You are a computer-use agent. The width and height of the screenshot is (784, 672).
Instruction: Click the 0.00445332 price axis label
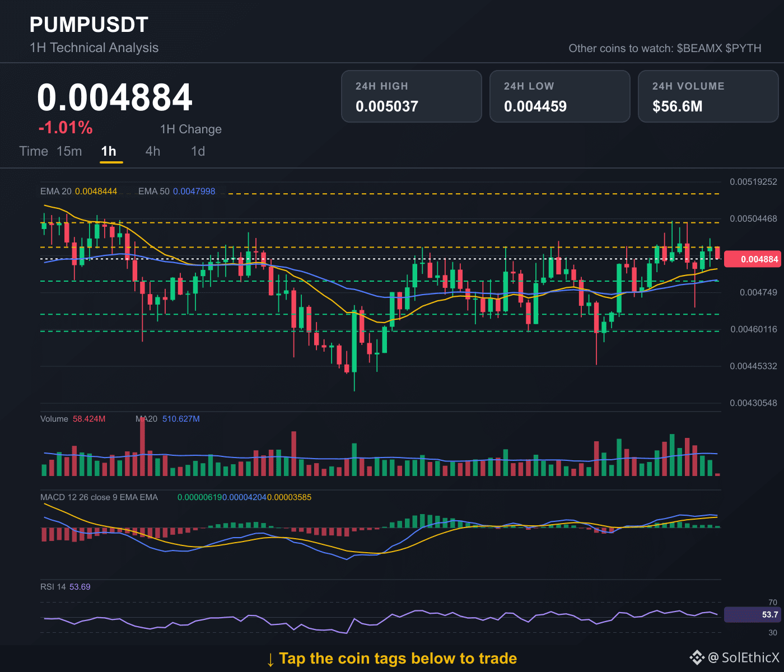click(753, 366)
